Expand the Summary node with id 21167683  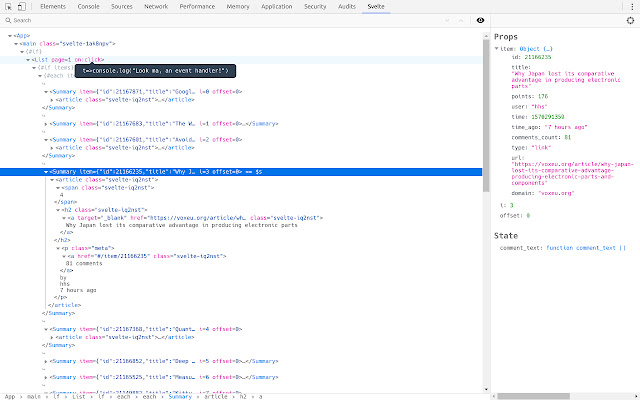(46, 124)
